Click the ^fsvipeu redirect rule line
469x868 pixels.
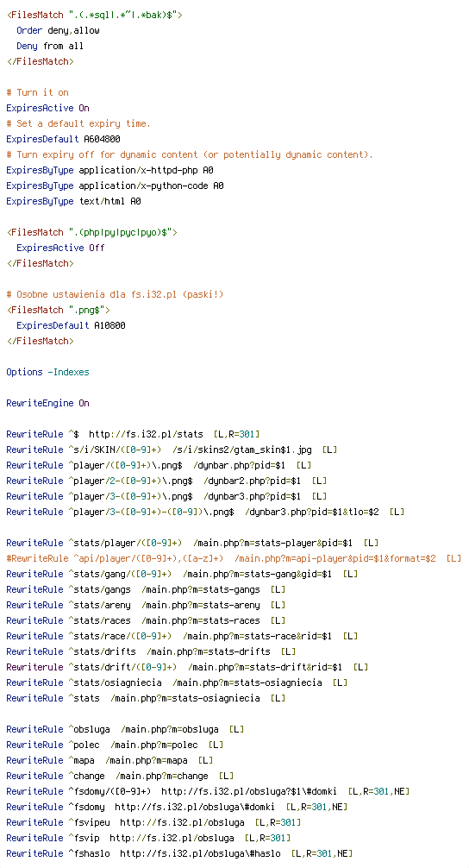pyautogui.click(x=153, y=822)
